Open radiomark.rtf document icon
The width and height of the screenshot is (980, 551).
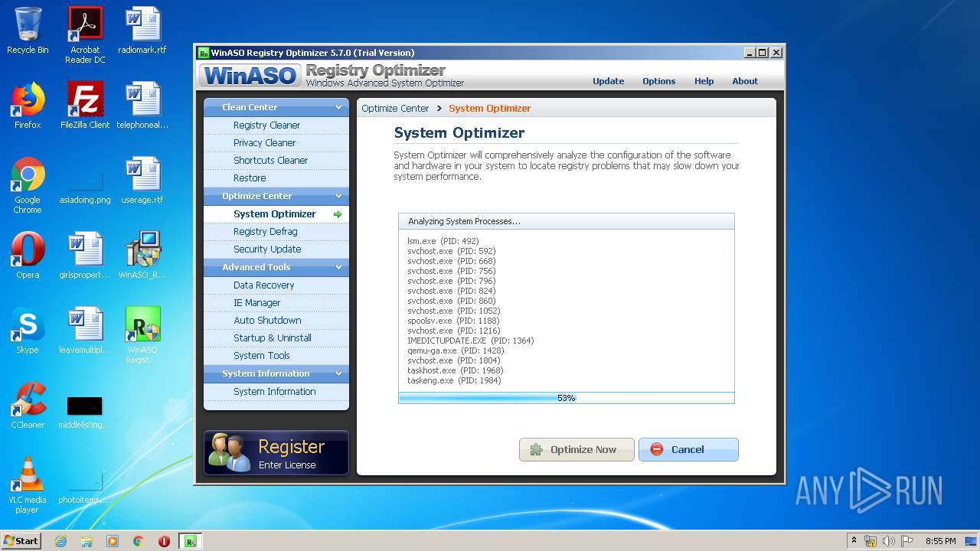(x=142, y=31)
